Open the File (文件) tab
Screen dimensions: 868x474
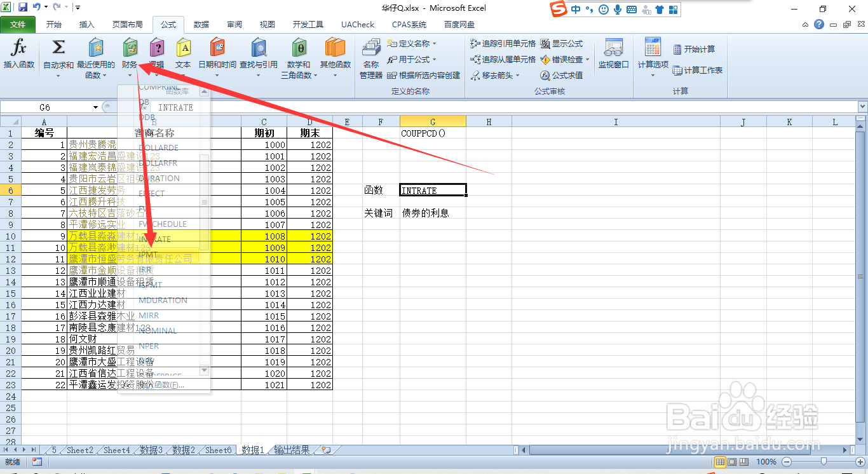pos(18,24)
